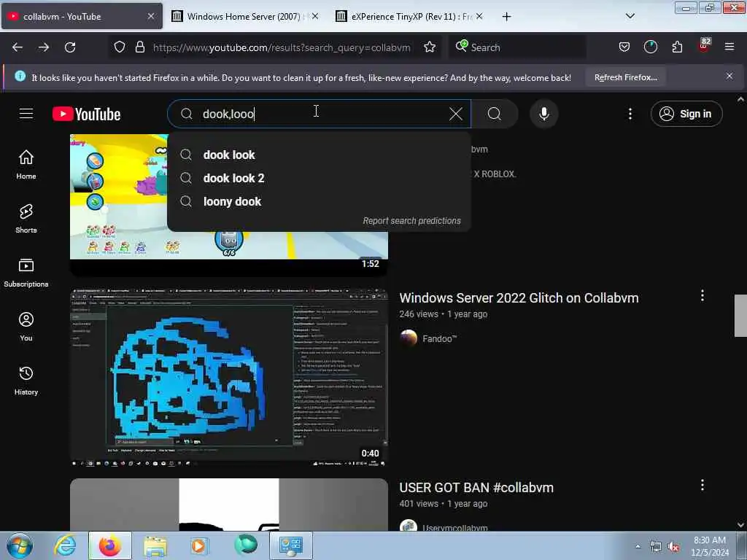Show hidden system tray icons
The width and height of the screenshot is (747, 560).
(638, 547)
